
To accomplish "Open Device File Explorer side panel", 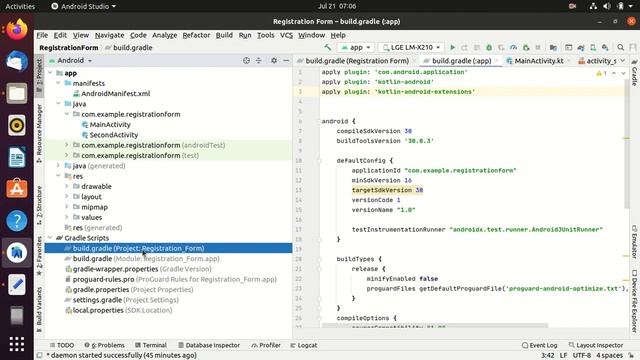I will tap(635, 301).
